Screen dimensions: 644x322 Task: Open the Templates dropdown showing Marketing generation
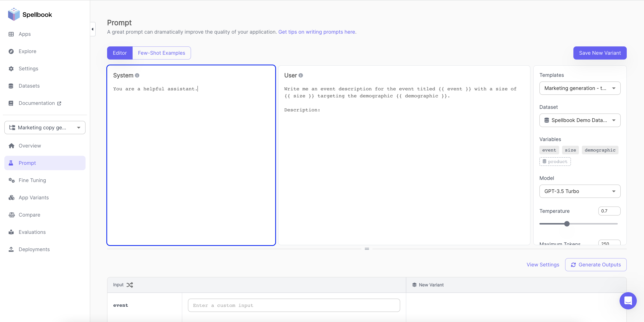[580, 88]
